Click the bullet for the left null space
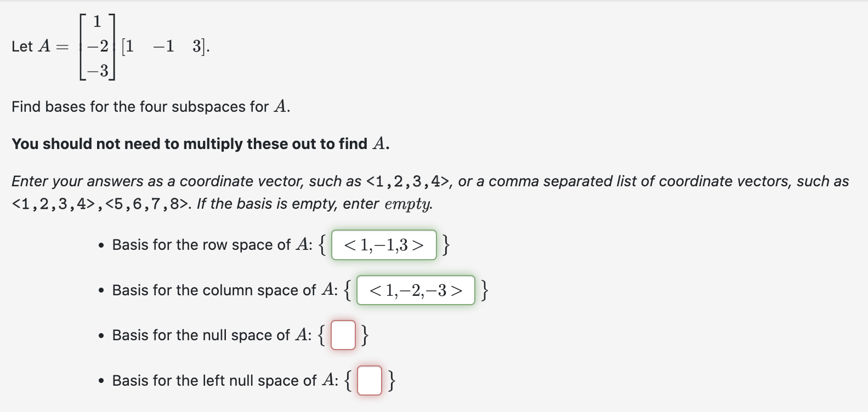The height and width of the screenshot is (412, 868). coord(101,381)
